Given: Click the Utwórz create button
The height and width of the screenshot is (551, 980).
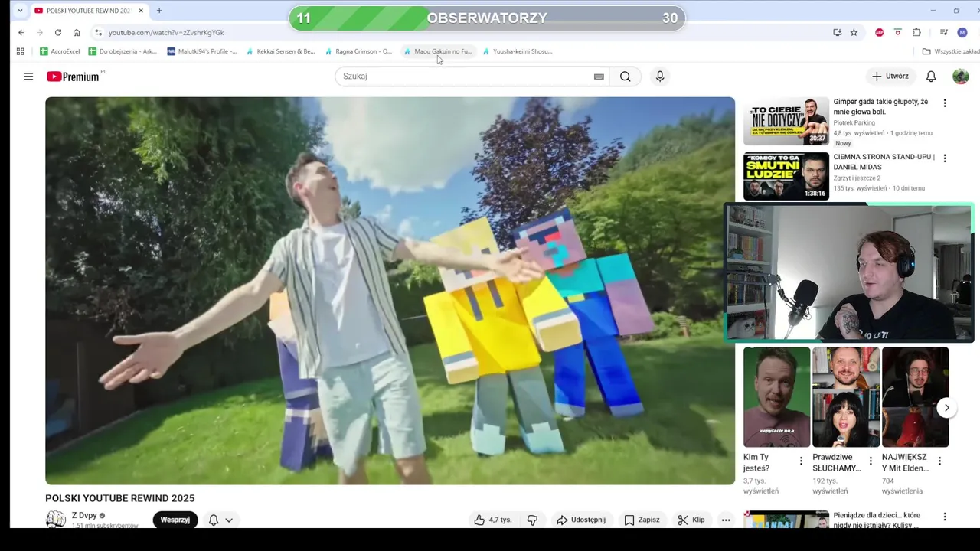Looking at the screenshot, I should 890,77.
